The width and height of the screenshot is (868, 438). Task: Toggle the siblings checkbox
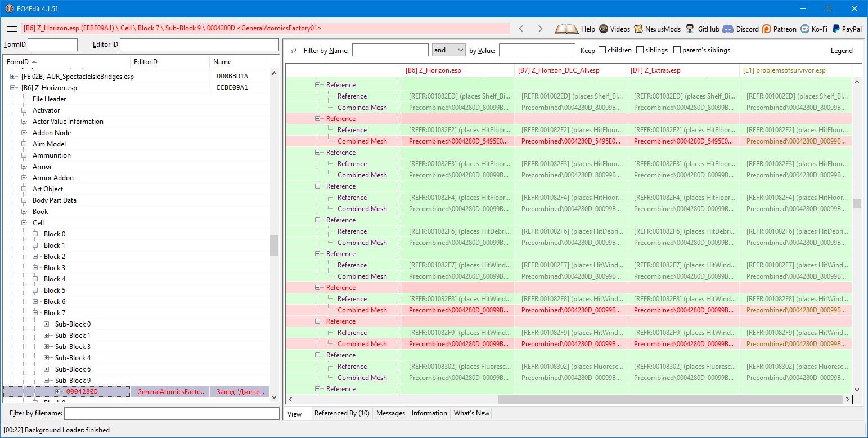point(640,50)
